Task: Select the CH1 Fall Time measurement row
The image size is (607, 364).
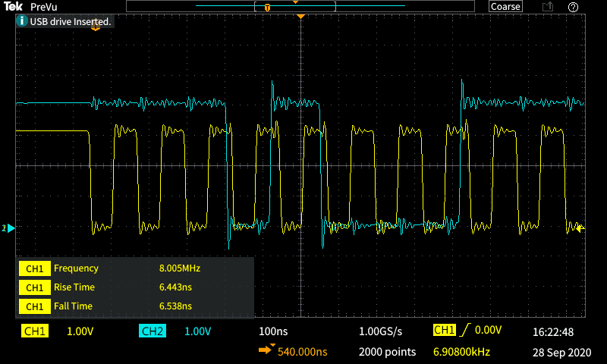Action: tap(134, 306)
